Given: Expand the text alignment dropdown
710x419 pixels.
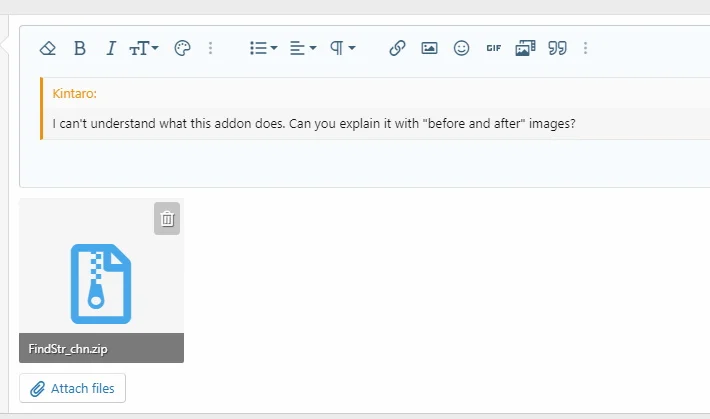Looking at the screenshot, I should tap(303, 48).
